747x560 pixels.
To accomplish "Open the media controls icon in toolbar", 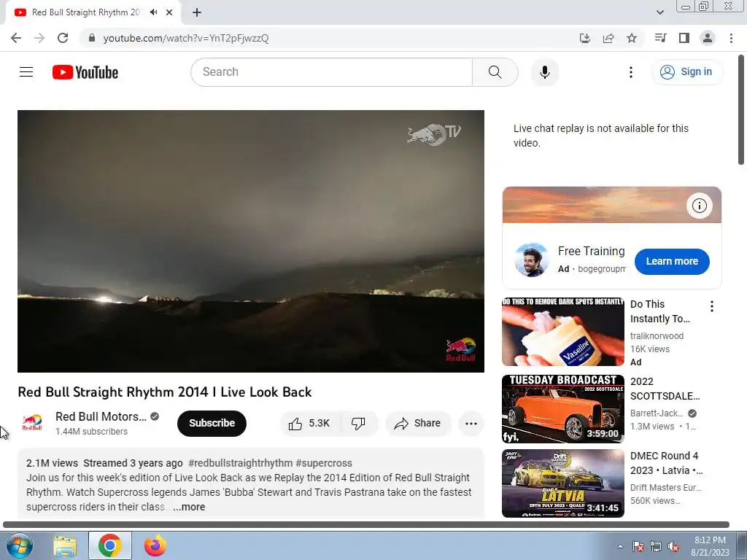I will (660, 38).
